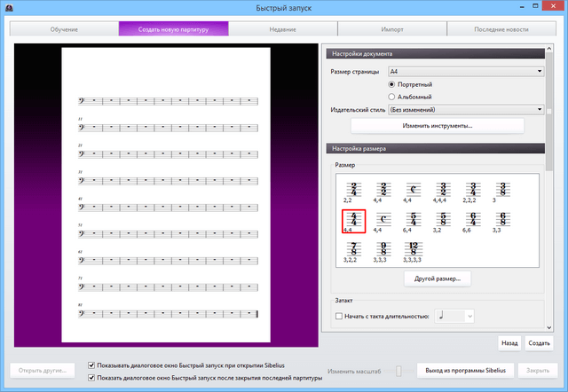Screen dimensions: 568x392
Task: Uncheck show Quick Start when opening Sibelius
Action: click(x=93, y=365)
